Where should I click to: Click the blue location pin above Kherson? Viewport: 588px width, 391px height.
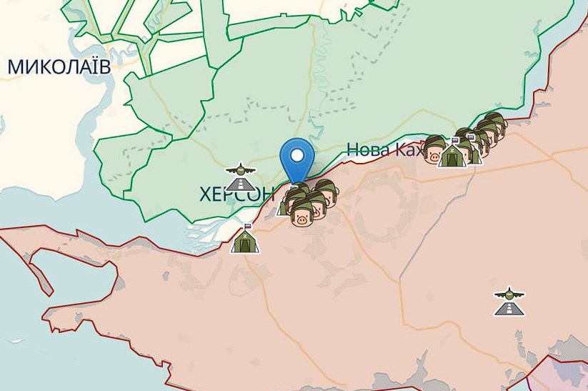[297, 160]
